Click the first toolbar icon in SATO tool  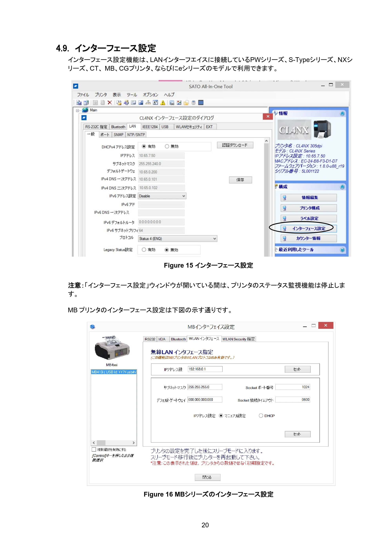click(79, 103)
